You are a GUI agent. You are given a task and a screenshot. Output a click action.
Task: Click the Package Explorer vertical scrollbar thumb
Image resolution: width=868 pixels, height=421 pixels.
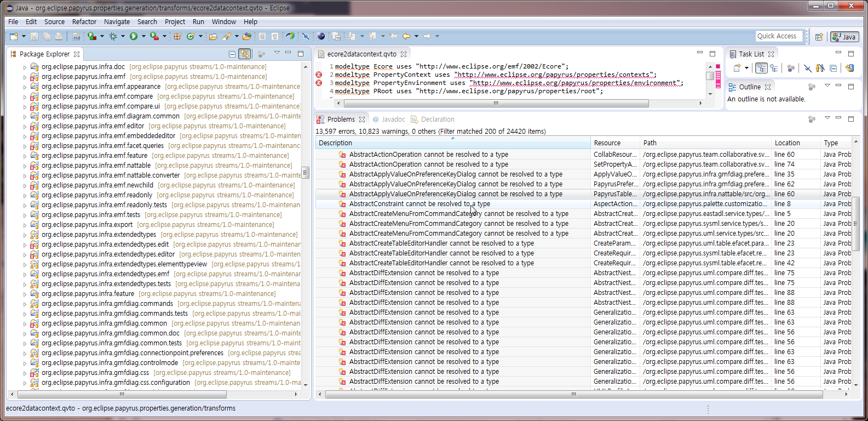click(x=306, y=173)
